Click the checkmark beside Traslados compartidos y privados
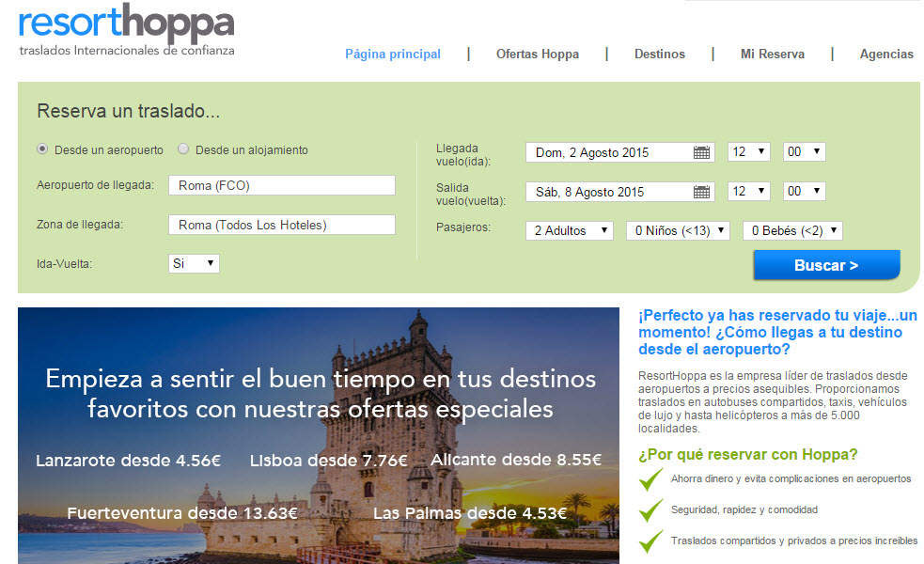Viewport: 924px width, 564px height. click(x=650, y=541)
